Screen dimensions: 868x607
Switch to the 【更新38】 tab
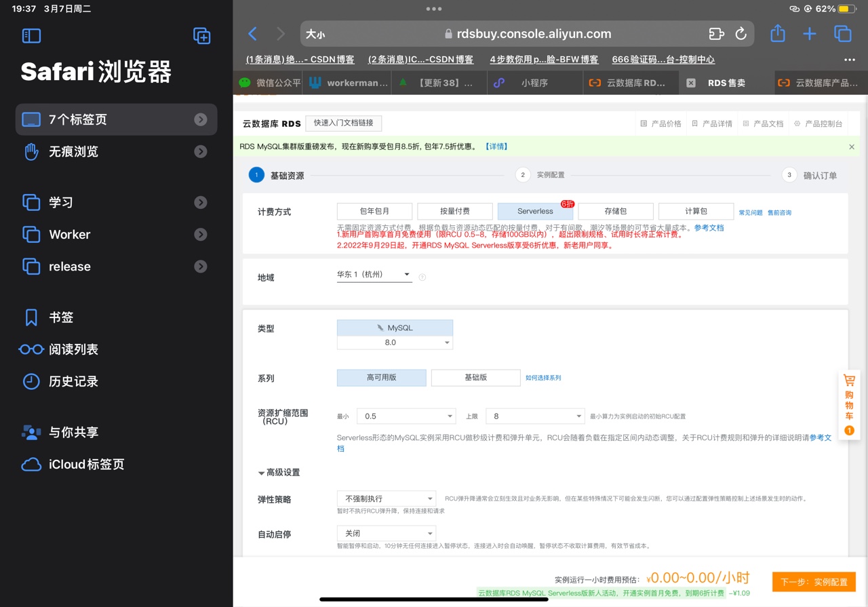(439, 83)
